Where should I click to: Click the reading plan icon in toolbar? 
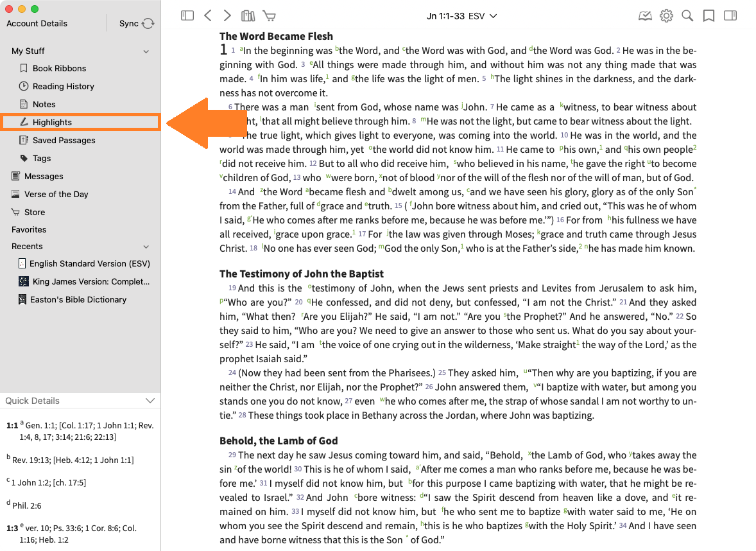[x=645, y=16]
